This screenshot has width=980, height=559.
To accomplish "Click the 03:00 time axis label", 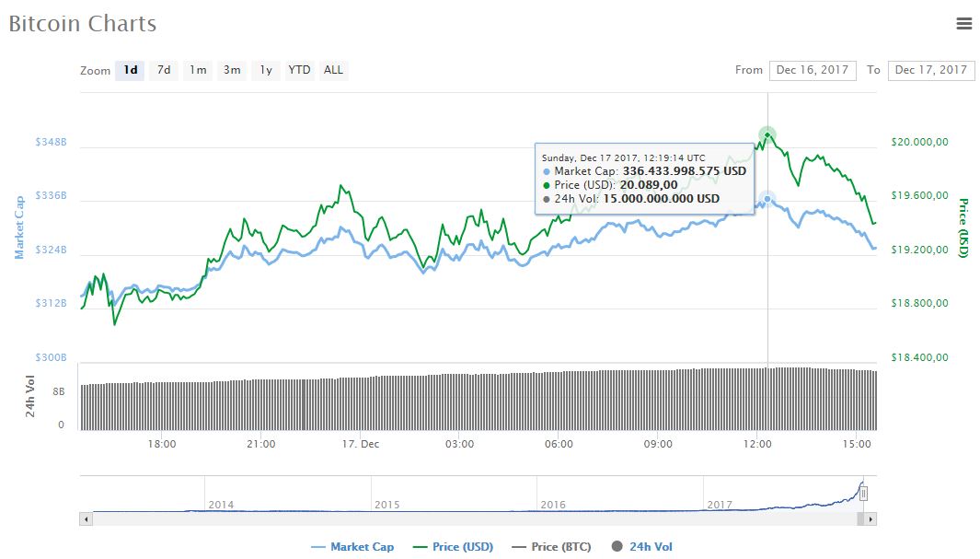I will (459, 444).
